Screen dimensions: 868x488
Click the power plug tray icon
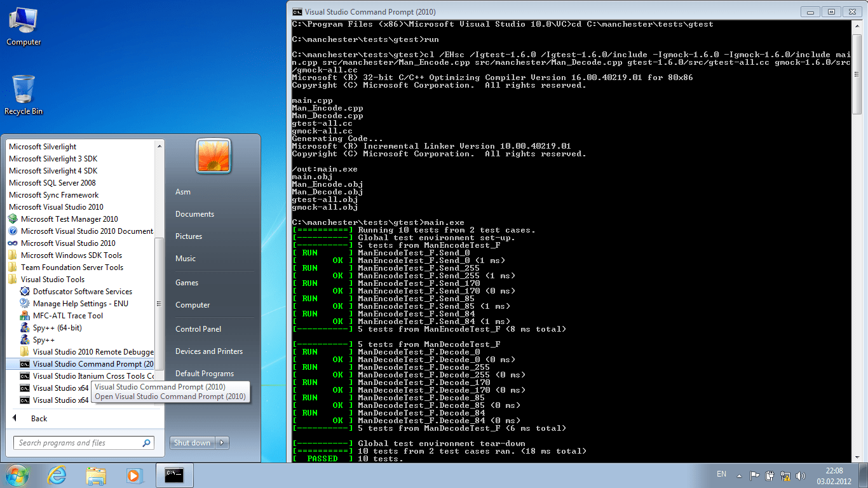(770, 475)
